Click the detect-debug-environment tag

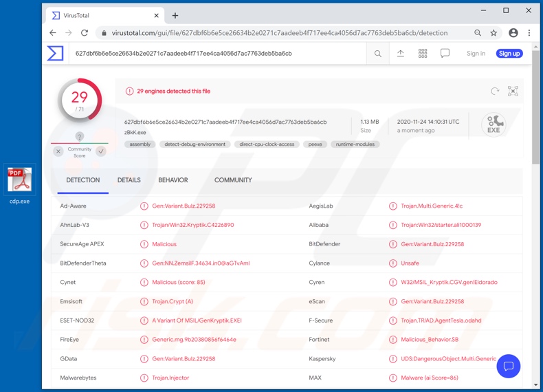(x=195, y=144)
